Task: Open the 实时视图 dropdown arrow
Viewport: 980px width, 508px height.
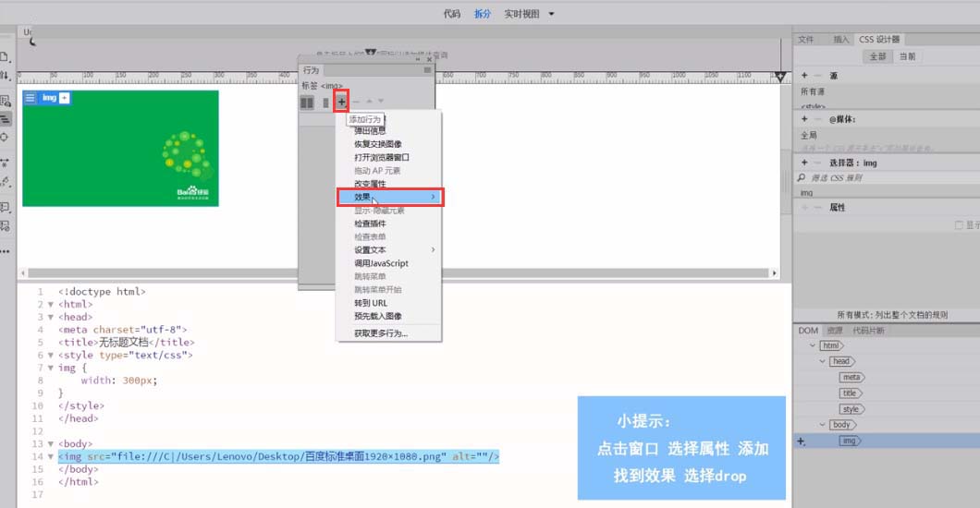Action: (552, 14)
